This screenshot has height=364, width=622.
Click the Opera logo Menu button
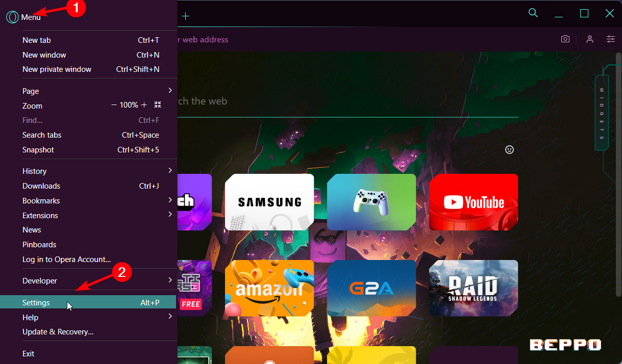click(x=23, y=17)
